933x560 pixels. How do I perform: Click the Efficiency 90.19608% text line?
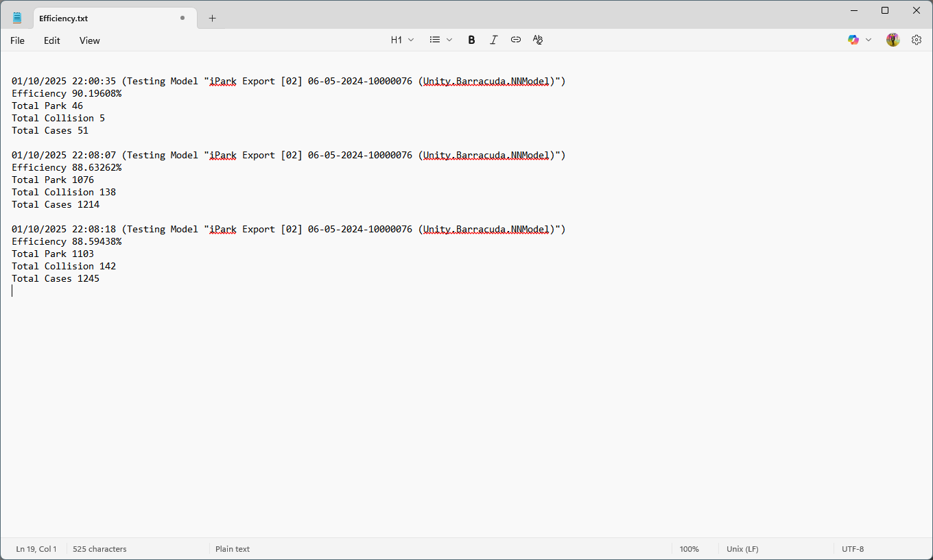[x=67, y=93]
